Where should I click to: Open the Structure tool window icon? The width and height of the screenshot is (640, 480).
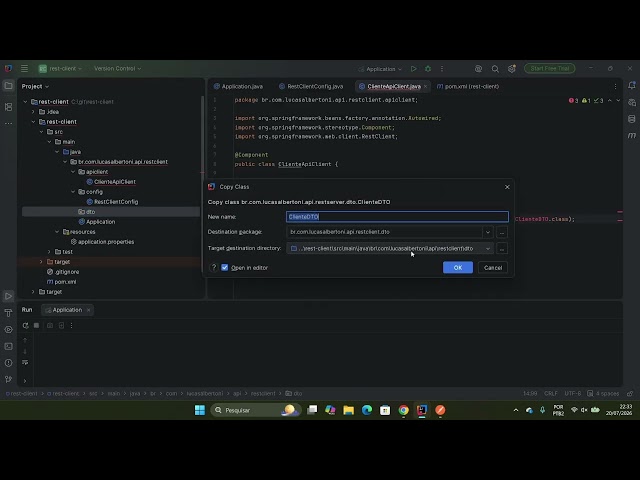click(8, 107)
